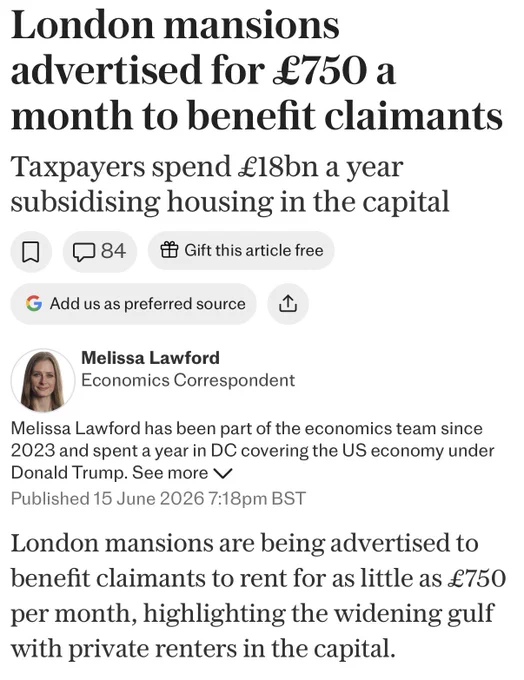Image resolution: width=524 pixels, height=680 pixels.
Task: Click the opening paragraph about benefit claimants
Action: [x=259, y=595]
